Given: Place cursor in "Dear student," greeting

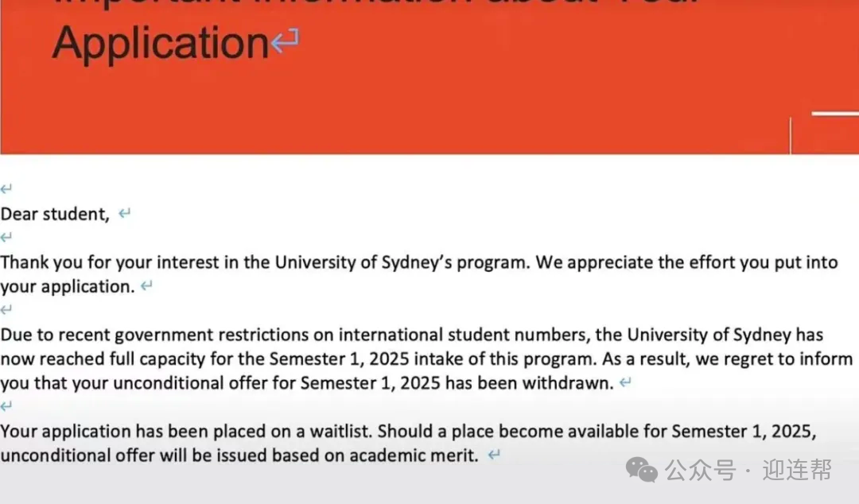Looking at the screenshot, I should coord(54,214).
